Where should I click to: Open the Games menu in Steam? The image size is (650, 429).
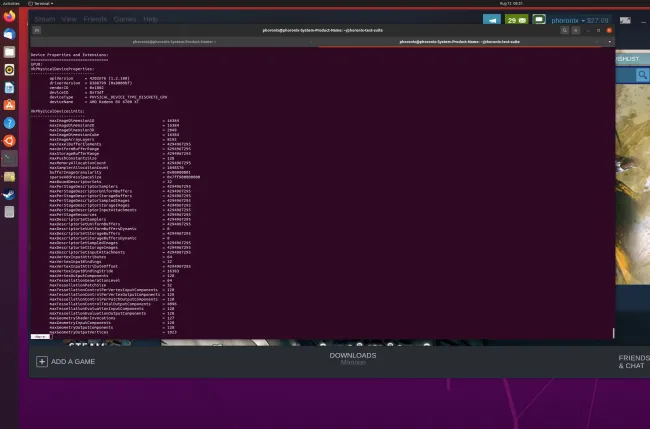point(124,19)
